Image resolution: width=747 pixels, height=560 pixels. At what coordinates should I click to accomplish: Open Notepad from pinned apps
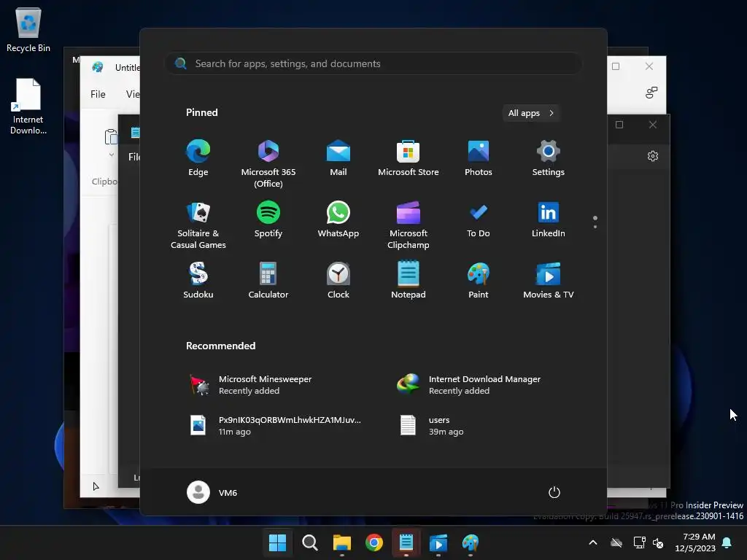coord(409,281)
